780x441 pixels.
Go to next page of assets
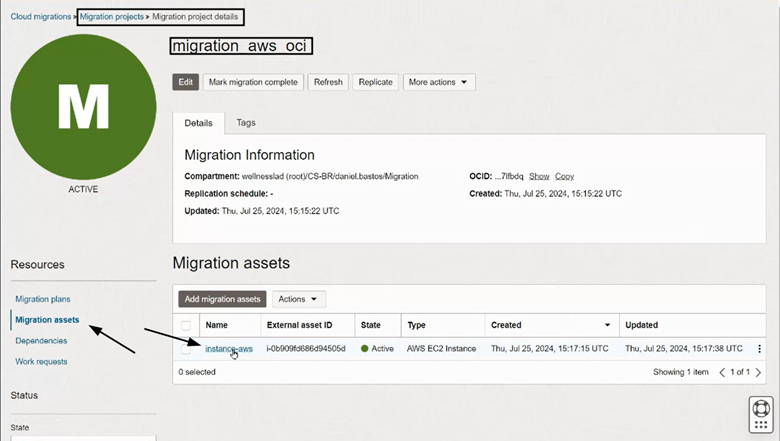click(758, 372)
